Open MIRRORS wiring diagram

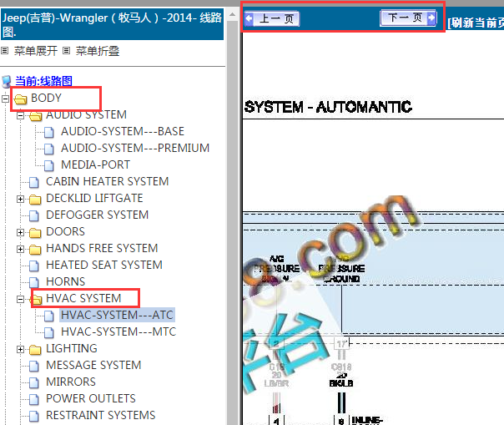[x=71, y=382]
